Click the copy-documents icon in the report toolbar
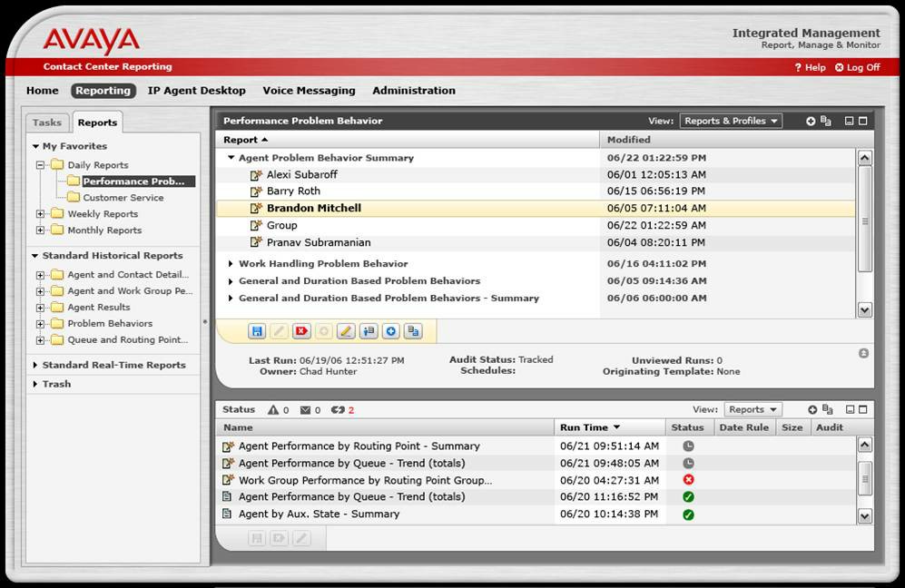This screenshot has height=588, width=905. pos(413,331)
